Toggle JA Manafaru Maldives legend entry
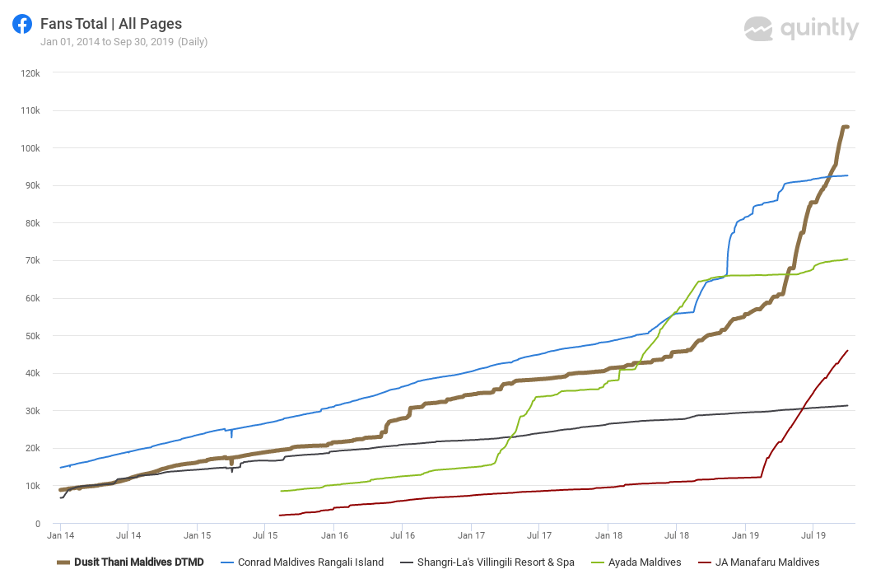The width and height of the screenshot is (876, 588). tap(759, 562)
